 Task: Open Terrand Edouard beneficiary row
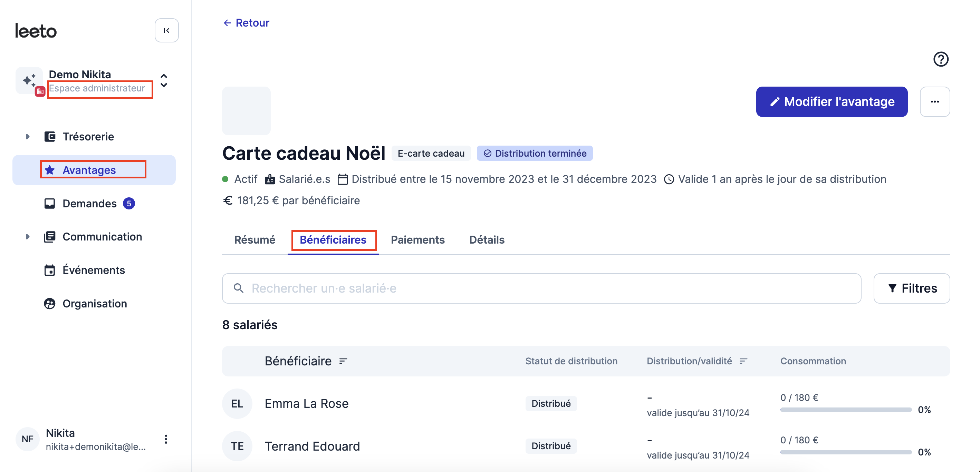586,446
